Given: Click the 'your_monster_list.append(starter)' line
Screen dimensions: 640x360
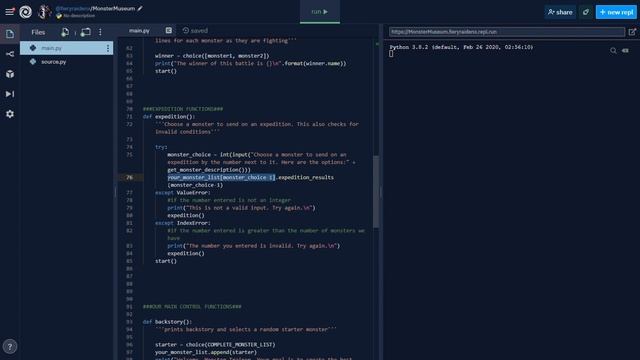Looking at the screenshot, I should point(206,352).
